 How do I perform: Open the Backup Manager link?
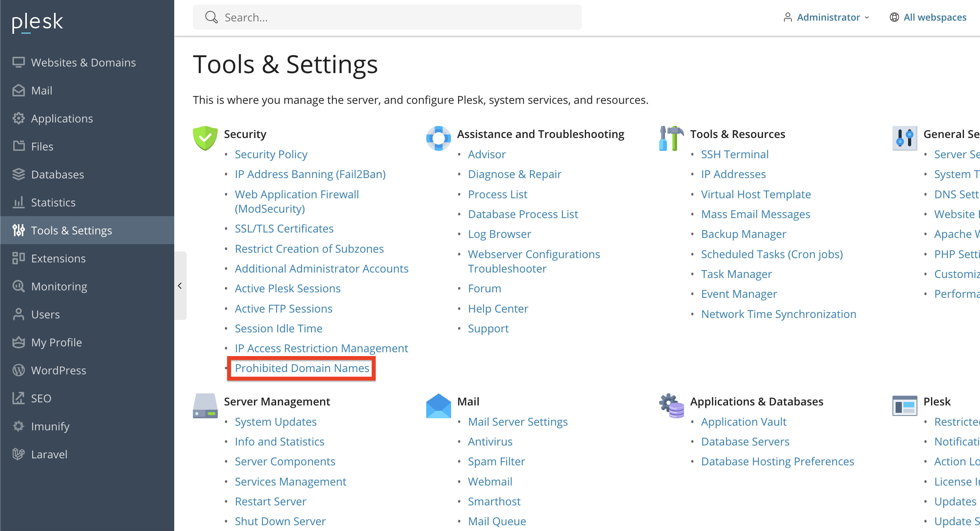click(x=743, y=234)
